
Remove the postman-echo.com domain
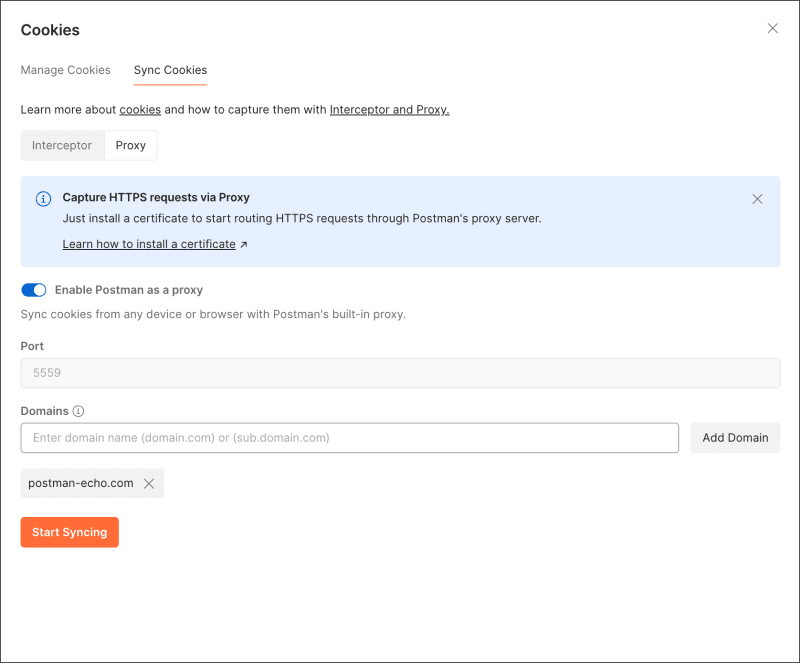[x=149, y=484]
